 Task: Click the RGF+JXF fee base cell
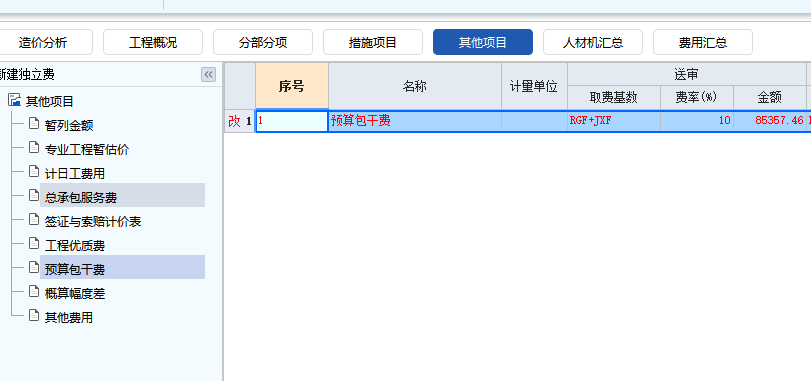(x=614, y=121)
